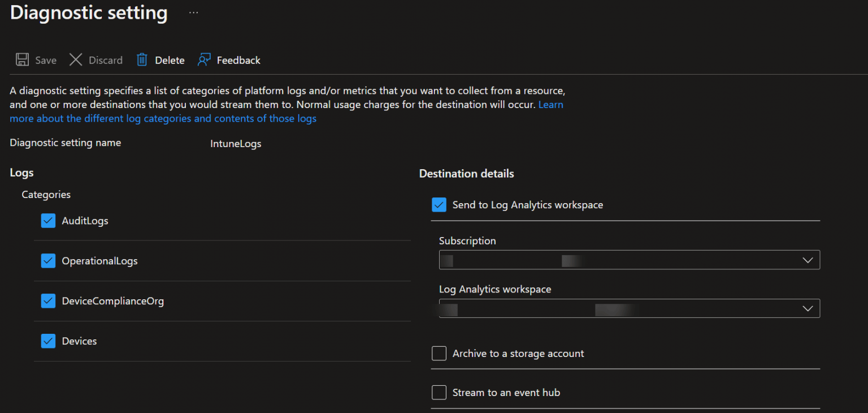
Task: Disable Send to Log Analytics workspace
Action: coord(439,205)
